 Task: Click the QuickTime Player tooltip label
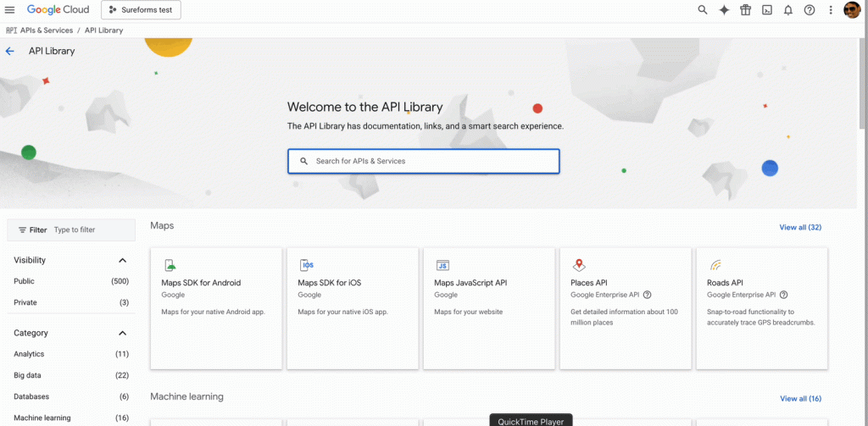[x=531, y=421]
